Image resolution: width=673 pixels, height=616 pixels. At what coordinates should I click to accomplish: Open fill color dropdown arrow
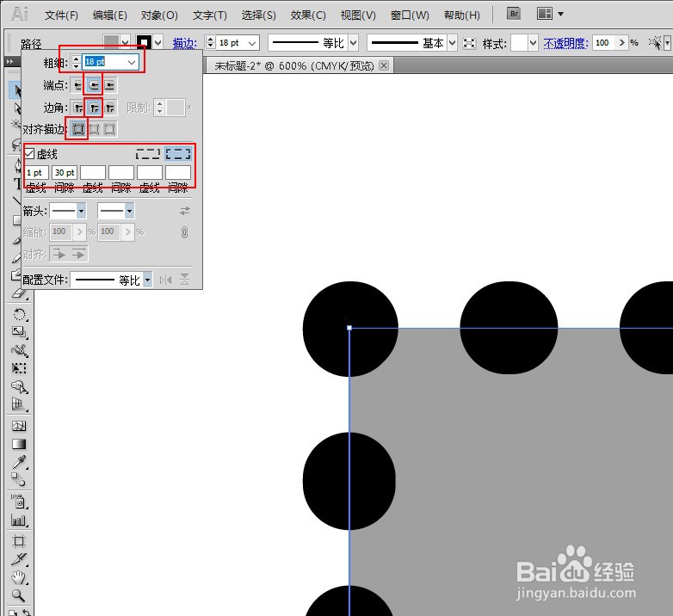click(125, 42)
